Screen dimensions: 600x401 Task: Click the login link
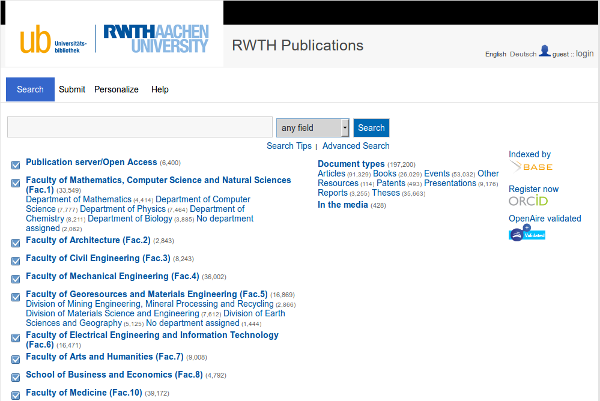click(x=585, y=54)
